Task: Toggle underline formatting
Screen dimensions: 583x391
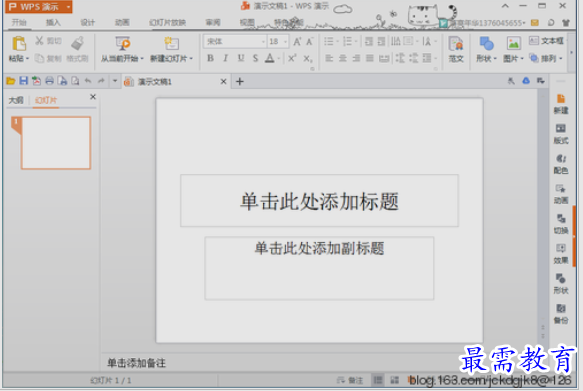Action: tap(241, 58)
